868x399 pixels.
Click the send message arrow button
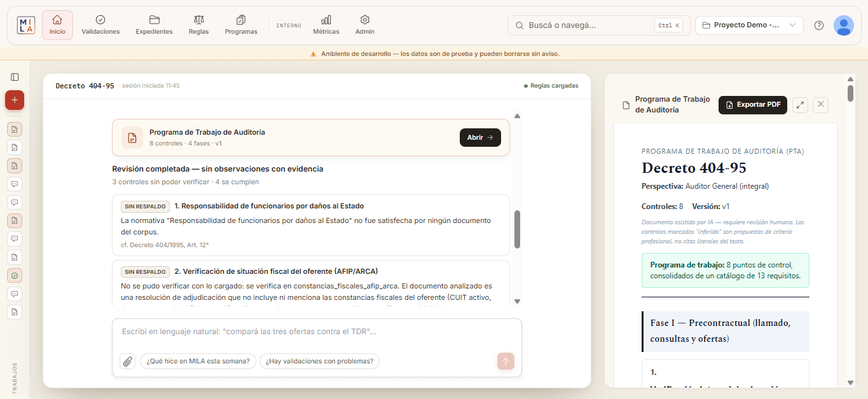pyautogui.click(x=506, y=361)
